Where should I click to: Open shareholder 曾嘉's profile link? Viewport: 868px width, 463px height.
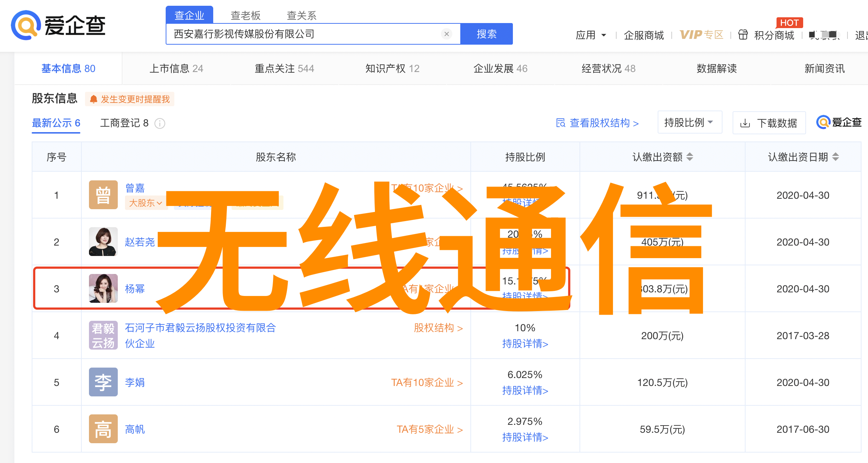click(135, 188)
